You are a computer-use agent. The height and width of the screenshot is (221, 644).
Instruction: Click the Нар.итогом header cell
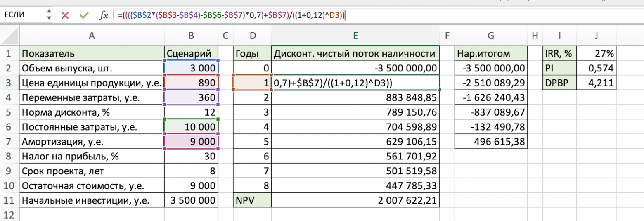click(x=490, y=53)
